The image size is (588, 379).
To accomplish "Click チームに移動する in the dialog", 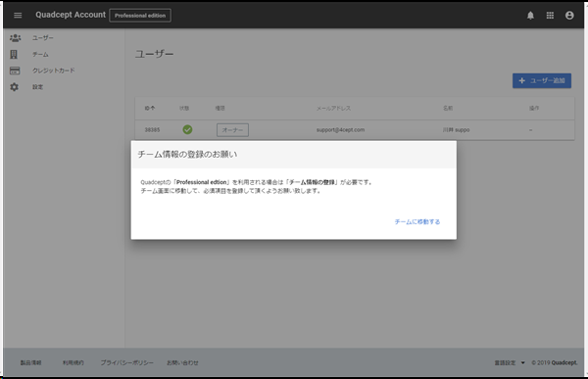I will pos(417,222).
